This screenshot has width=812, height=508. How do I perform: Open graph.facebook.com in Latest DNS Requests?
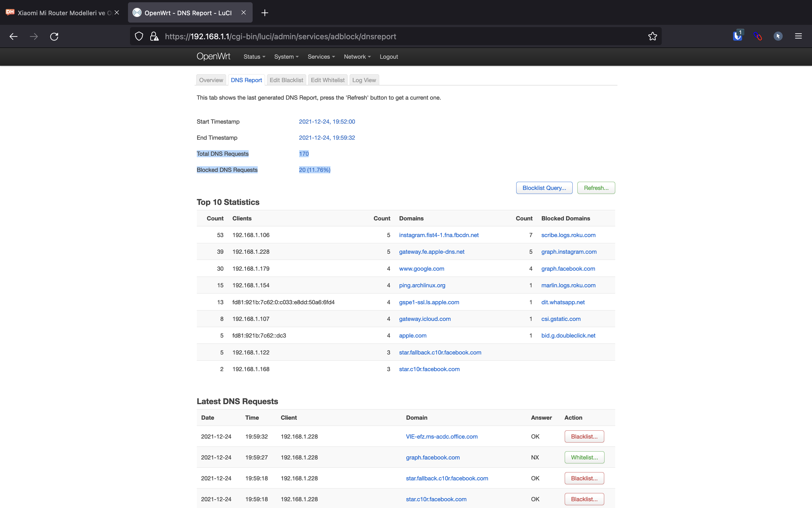pyautogui.click(x=433, y=457)
